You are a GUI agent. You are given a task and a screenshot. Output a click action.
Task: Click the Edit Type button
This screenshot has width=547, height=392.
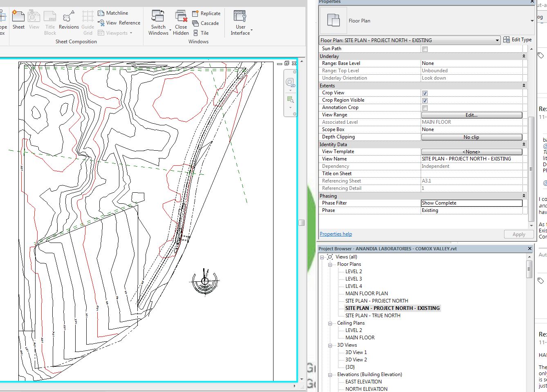517,40
